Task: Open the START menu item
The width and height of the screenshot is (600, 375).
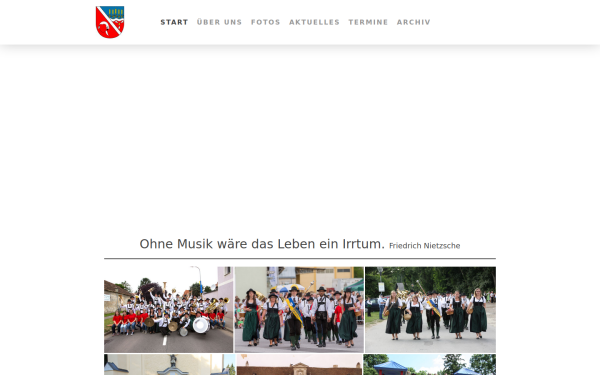Action: pyautogui.click(x=174, y=22)
